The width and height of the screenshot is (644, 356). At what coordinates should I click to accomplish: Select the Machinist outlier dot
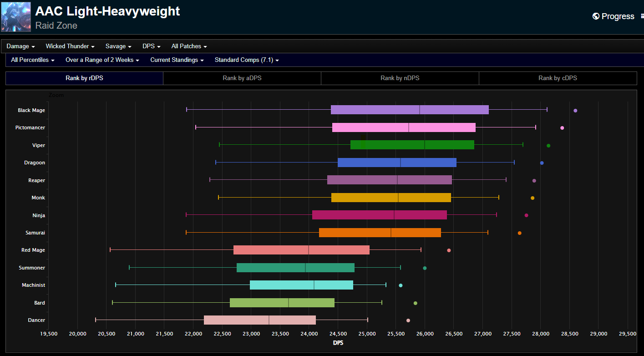coord(401,285)
